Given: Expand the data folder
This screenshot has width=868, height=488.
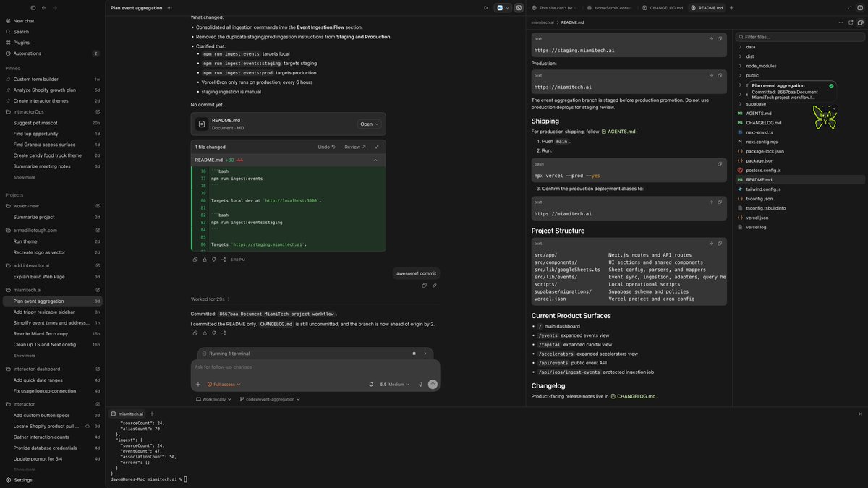Looking at the screenshot, I should (750, 47).
